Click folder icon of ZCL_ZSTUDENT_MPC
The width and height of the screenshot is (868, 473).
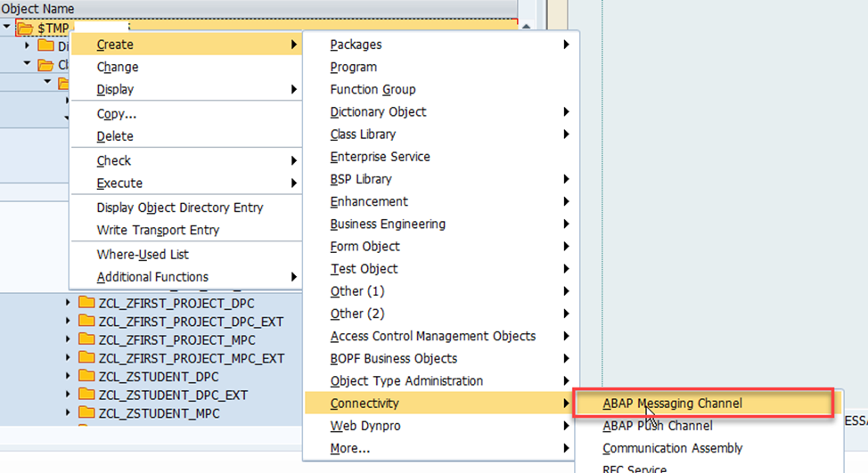pos(86,412)
